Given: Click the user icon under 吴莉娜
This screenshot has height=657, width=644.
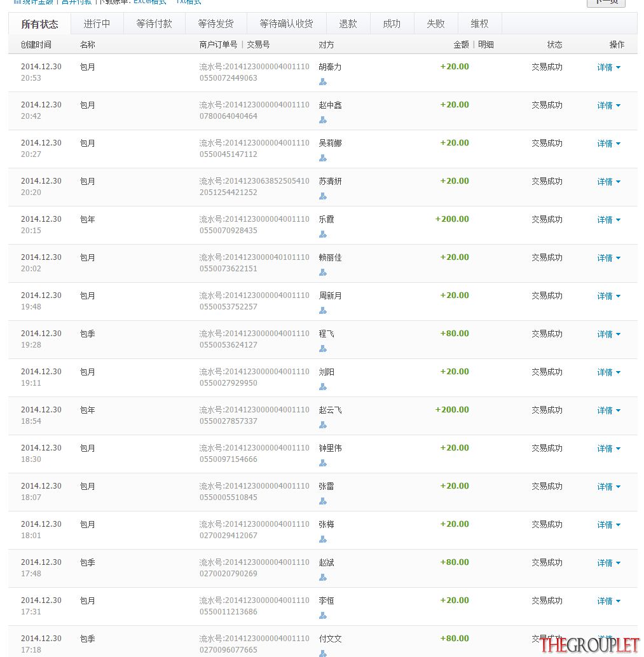Looking at the screenshot, I should click(322, 158).
